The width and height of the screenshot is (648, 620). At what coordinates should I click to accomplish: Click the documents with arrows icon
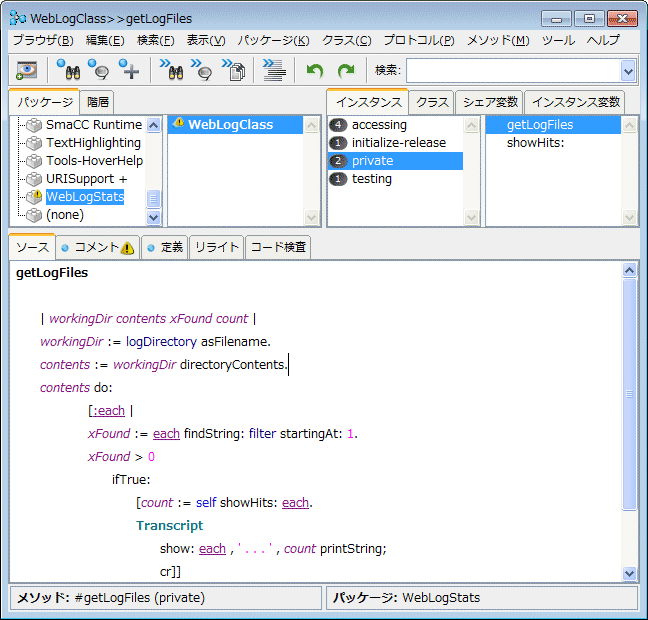[234, 70]
